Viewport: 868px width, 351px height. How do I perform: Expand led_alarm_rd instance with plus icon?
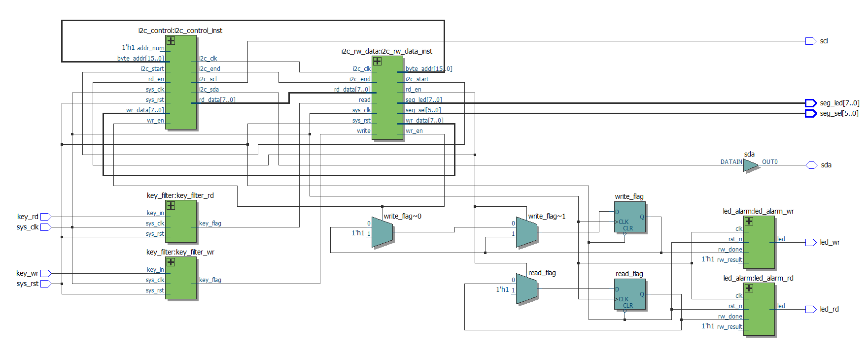(x=749, y=288)
